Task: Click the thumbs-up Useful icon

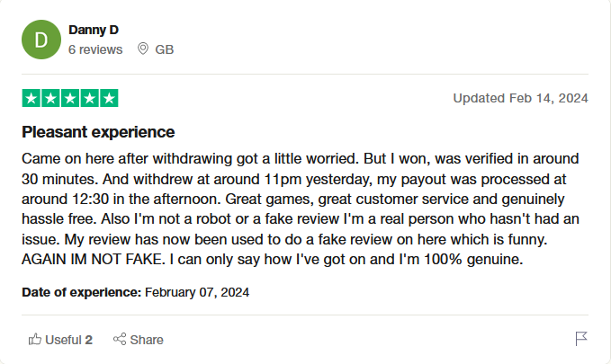Action: 35,339
